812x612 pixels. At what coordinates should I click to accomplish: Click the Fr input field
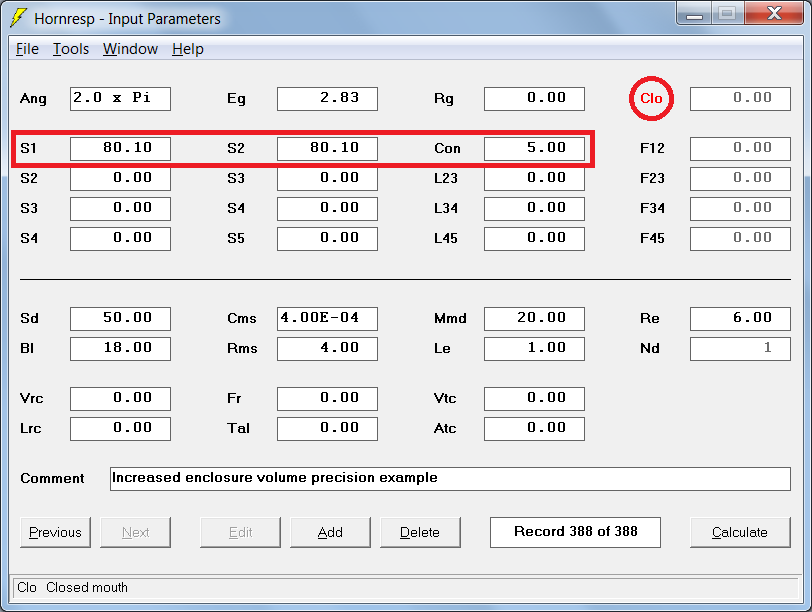click(x=327, y=399)
